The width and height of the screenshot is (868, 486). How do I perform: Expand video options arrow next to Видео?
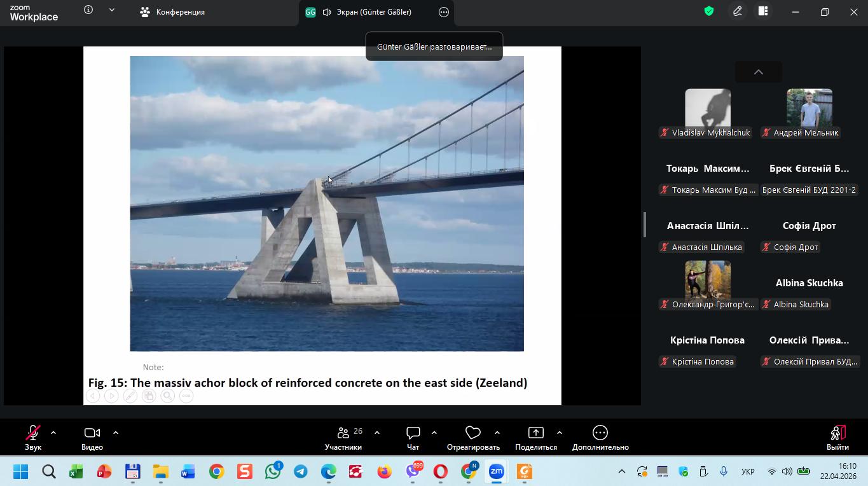pyautogui.click(x=116, y=433)
